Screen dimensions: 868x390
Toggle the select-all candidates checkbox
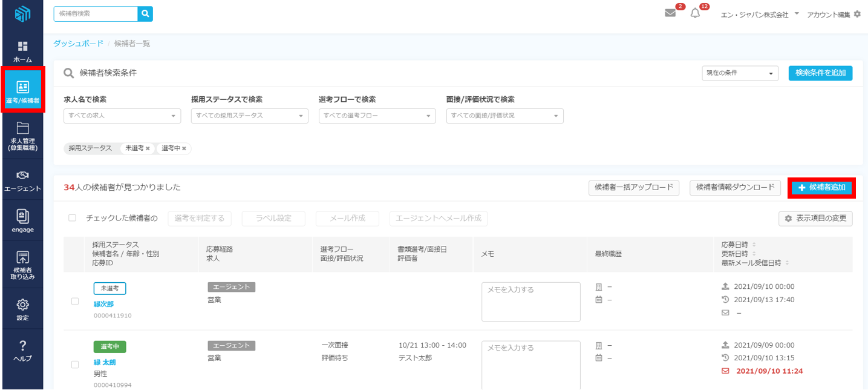tap(73, 218)
